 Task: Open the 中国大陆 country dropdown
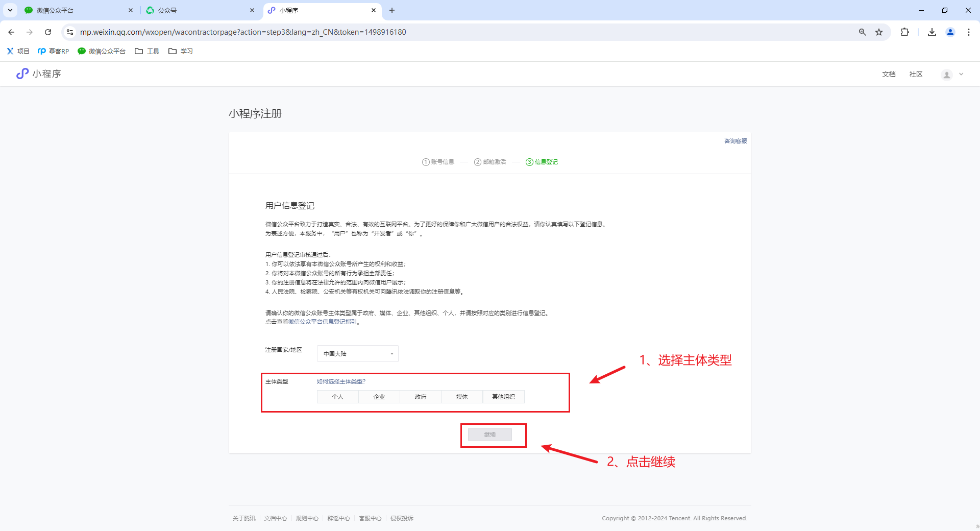[x=357, y=354]
